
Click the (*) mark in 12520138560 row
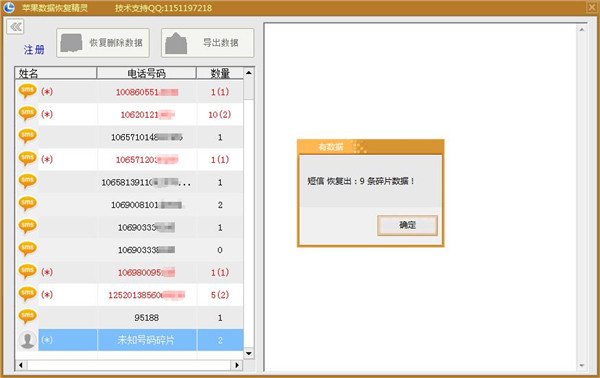tap(47, 295)
